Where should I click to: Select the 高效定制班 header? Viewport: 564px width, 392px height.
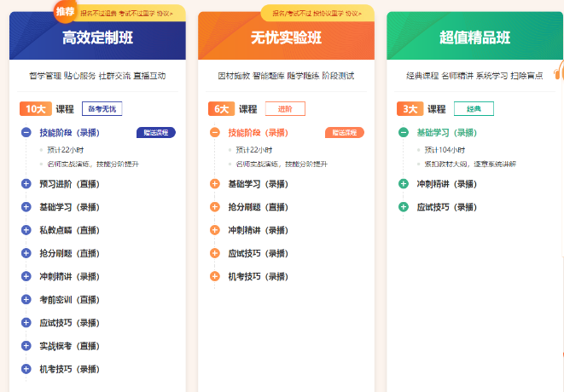(x=97, y=38)
